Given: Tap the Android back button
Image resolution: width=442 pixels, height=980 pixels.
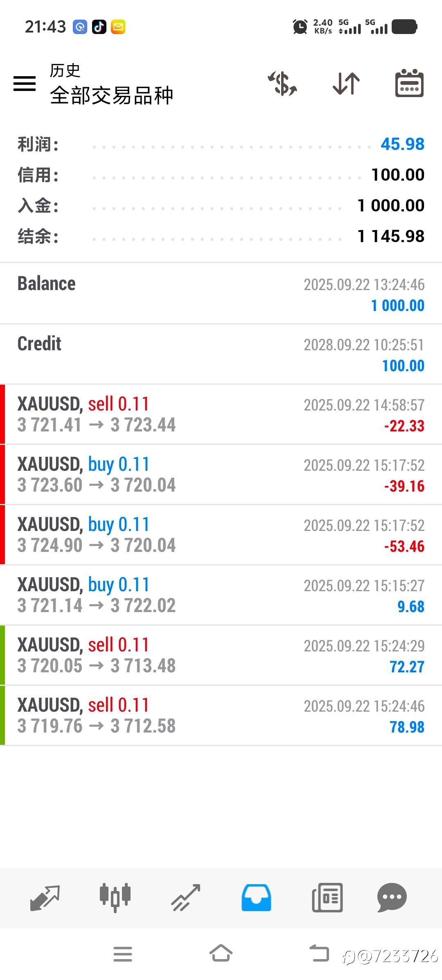Looking at the screenshot, I should [319, 953].
